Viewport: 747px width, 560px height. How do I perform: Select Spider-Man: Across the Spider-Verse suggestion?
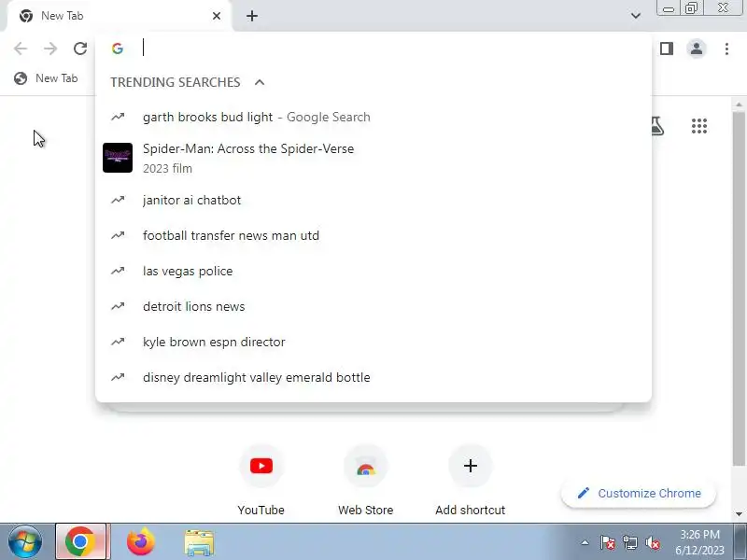click(373, 158)
